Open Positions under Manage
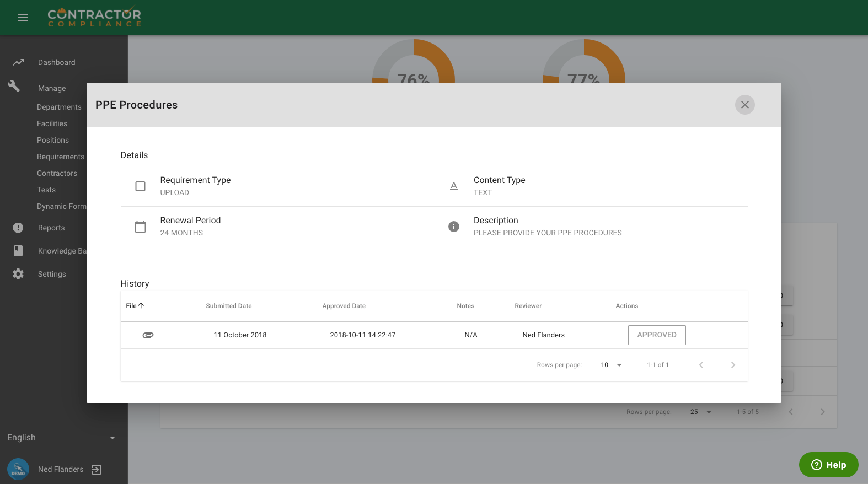Image resolution: width=868 pixels, height=484 pixels. (x=53, y=140)
